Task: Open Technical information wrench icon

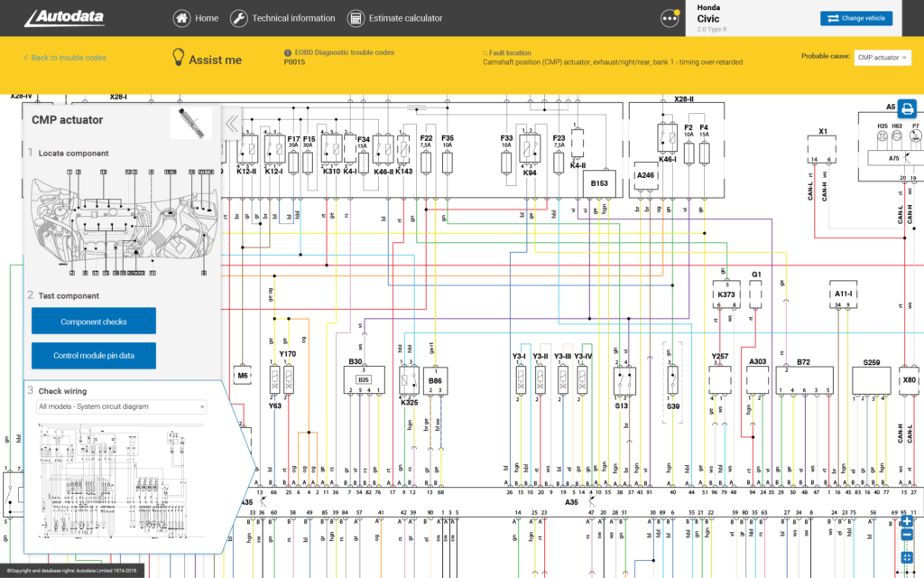Action: click(239, 18)
